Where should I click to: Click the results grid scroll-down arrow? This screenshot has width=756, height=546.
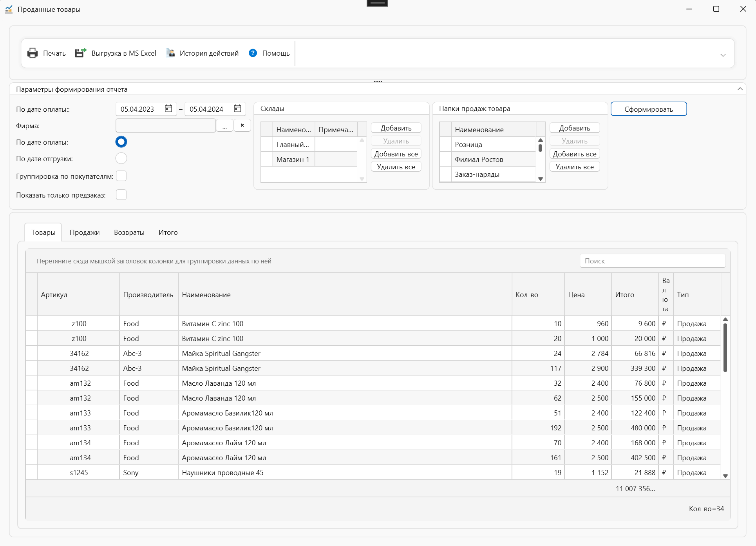click(x=725, y=476)
